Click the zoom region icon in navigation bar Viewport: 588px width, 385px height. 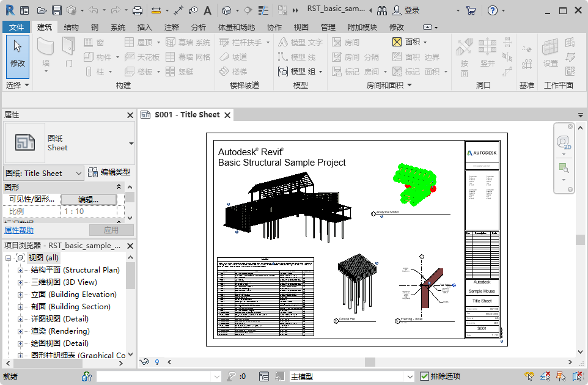[x=564, y=168]
